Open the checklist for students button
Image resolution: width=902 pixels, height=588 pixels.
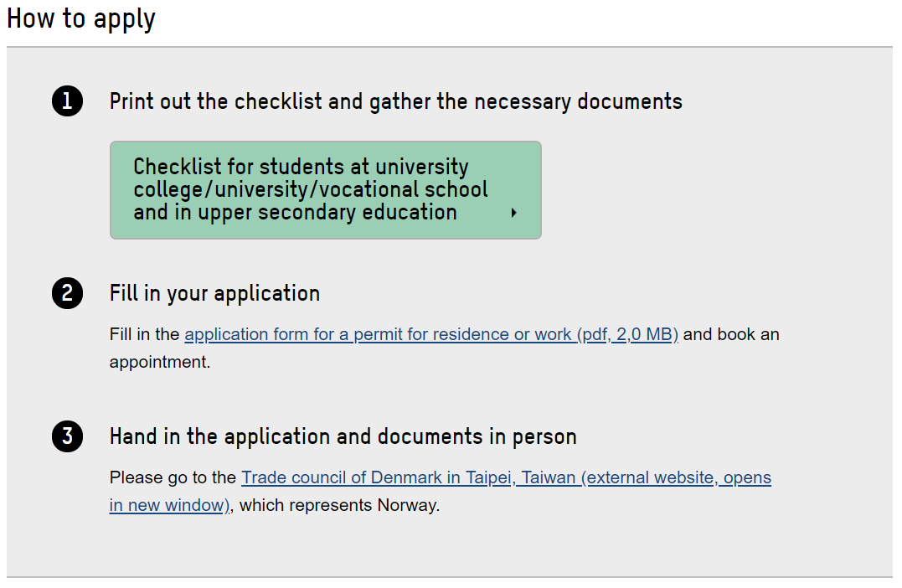click(x=325, y=190)
